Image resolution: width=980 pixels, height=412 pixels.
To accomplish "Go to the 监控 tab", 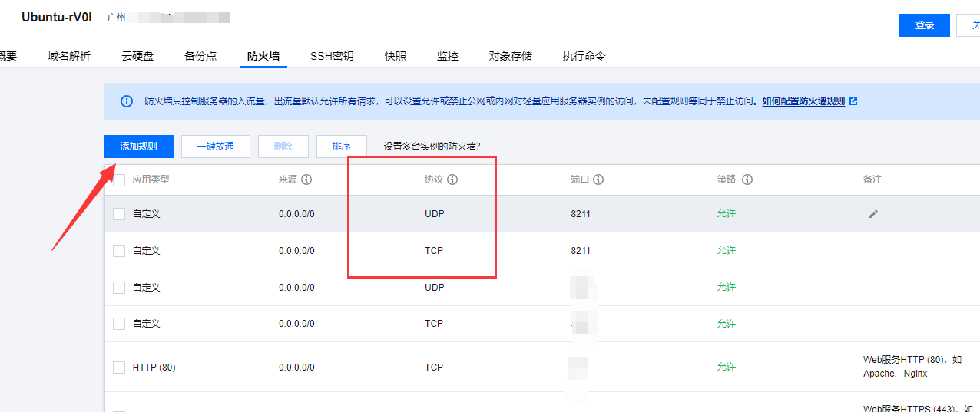I will tap(447, 56).
